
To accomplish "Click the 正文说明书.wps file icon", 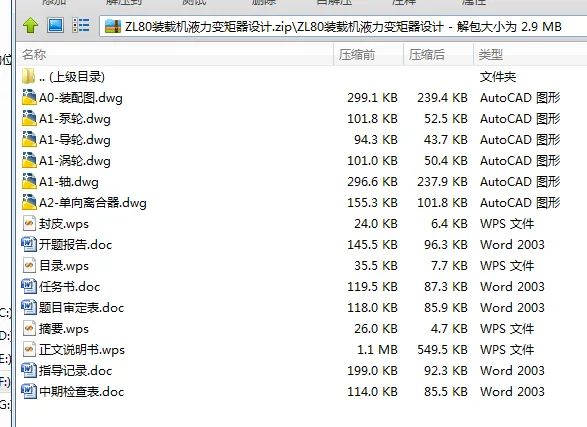I will [29, 349].
